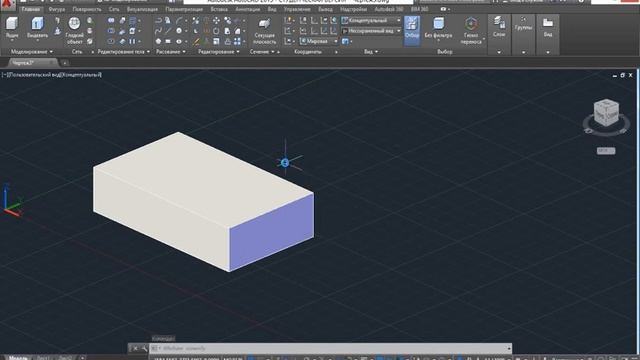
Task: Open the Фигура ribbon tab
Action: [x=56, y=9]
